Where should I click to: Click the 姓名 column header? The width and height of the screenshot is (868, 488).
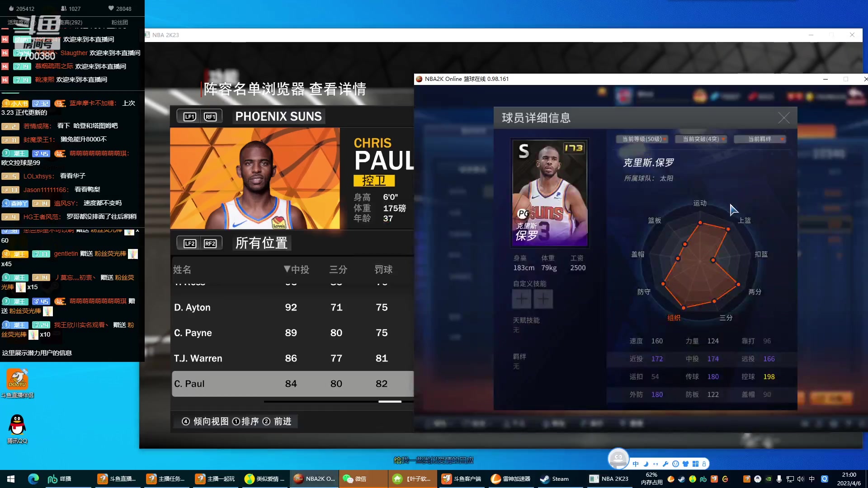182,270
